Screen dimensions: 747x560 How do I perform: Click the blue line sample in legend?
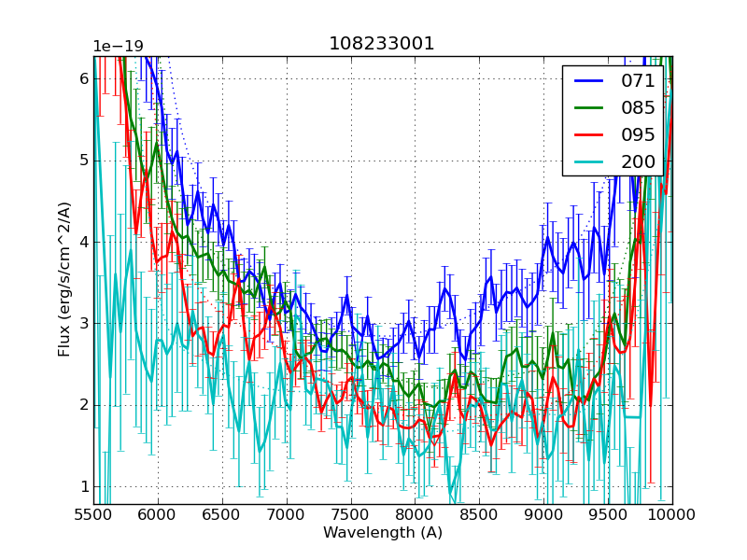click(588, 81)
